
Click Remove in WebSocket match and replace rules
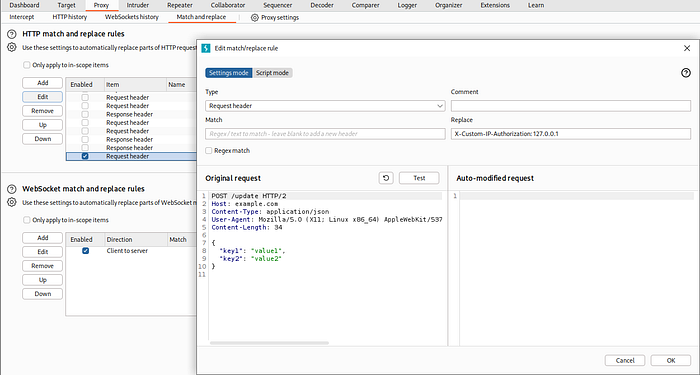(x=43, y=266)
